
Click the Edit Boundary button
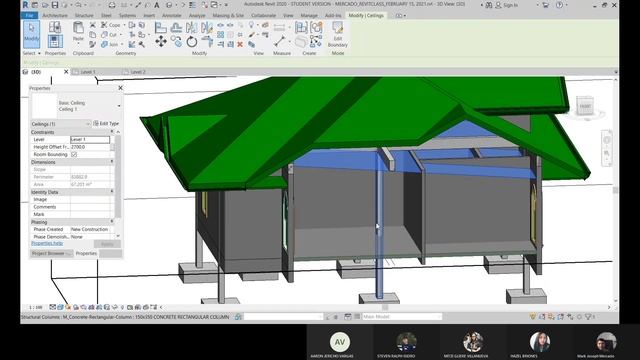[338, 34]
